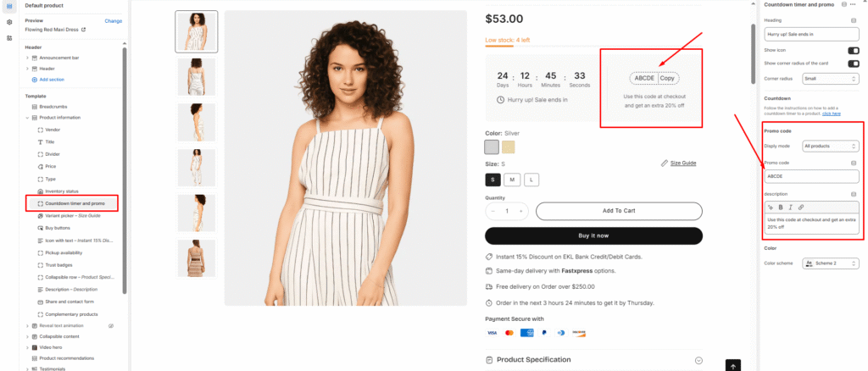868x371 pixels.
Task: Select the beige color swatch
Action: (509, 147)
